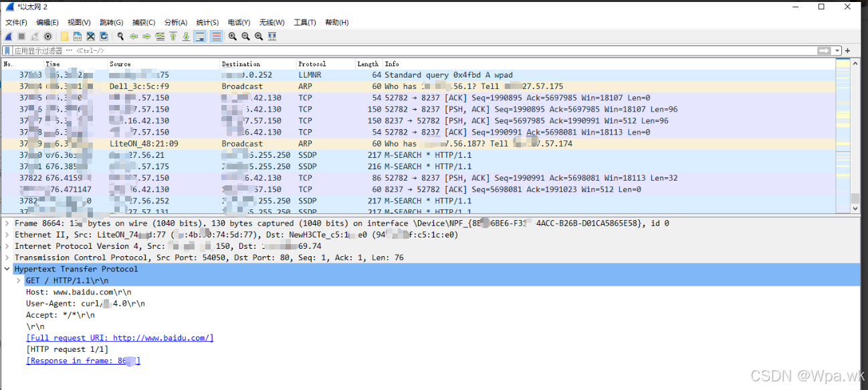Open the 帮助(H) menu
The width and height of the screenshot is (868, 390).
[x=337, y=23]
